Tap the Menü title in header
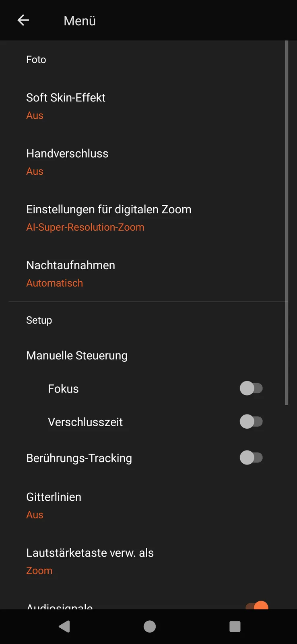297x644 pixels. click(80, 21)
